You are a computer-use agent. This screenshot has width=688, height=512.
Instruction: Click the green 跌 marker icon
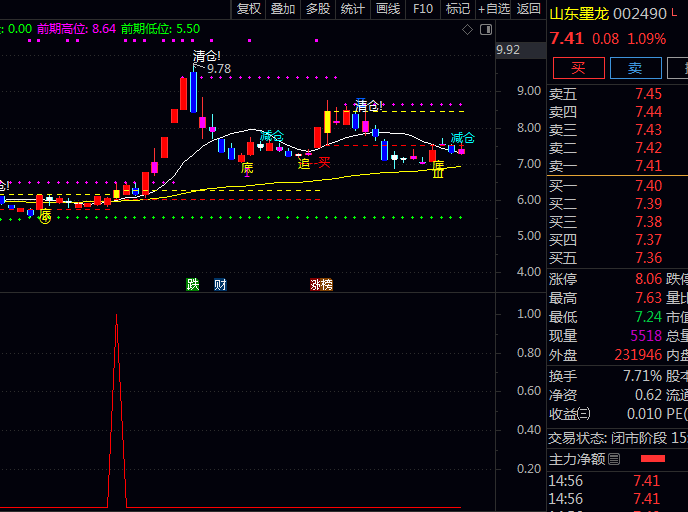(193, 285)
